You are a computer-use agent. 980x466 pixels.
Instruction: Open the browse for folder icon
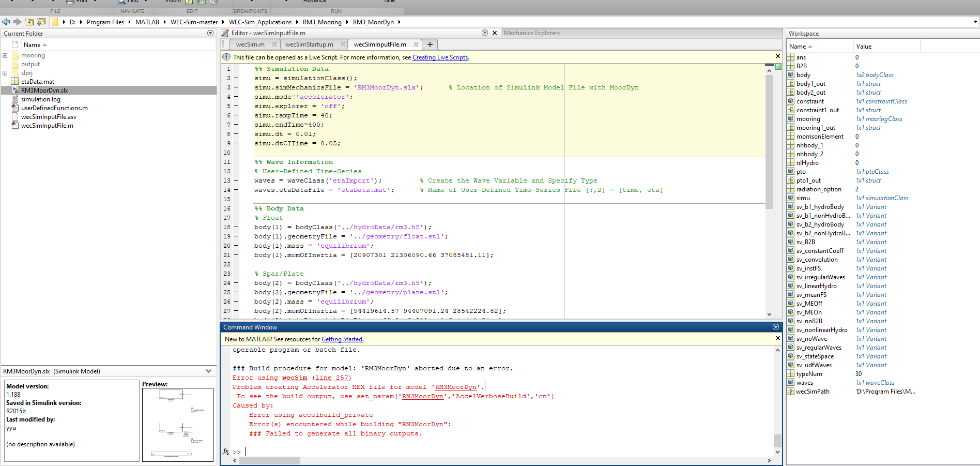(x=41, y=22)
